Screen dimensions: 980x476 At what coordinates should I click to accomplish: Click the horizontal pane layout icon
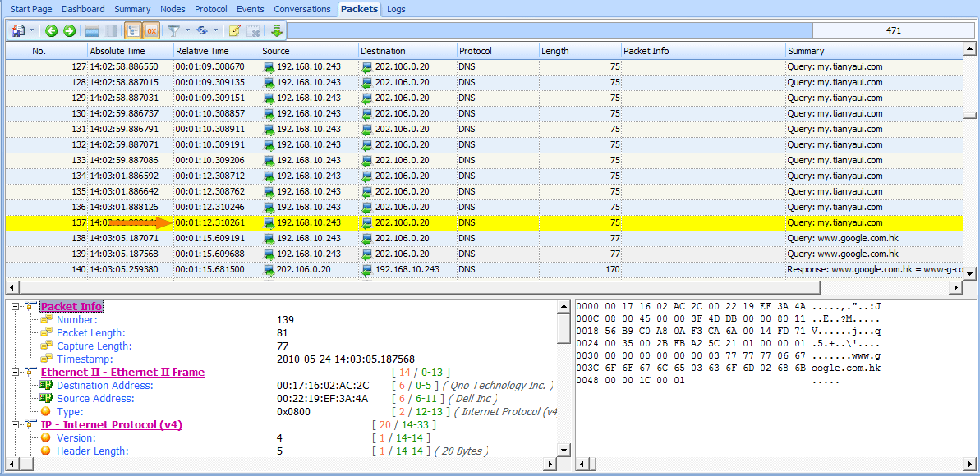coord(92,30)
